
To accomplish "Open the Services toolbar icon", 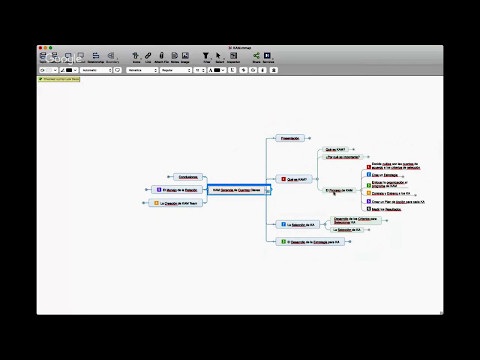I will (x=267, y=56).
